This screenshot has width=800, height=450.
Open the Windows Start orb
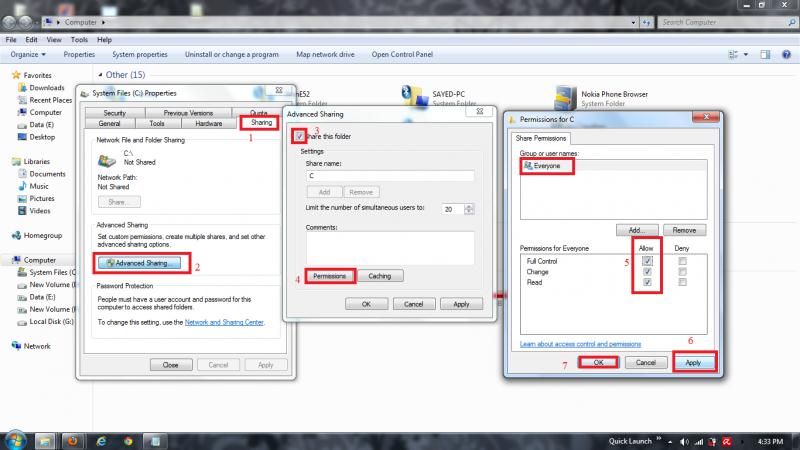(x=17, y=439)
